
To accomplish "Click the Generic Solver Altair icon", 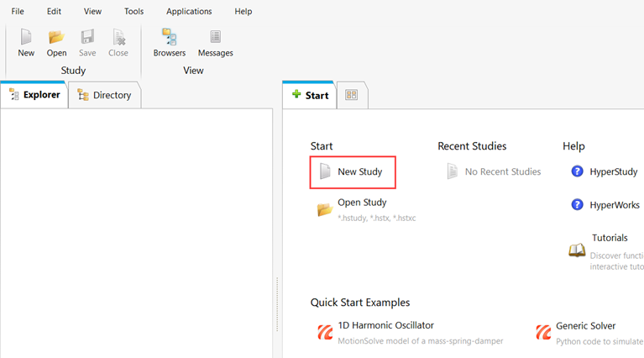I will pyautogui.click(x=543, y=332).
